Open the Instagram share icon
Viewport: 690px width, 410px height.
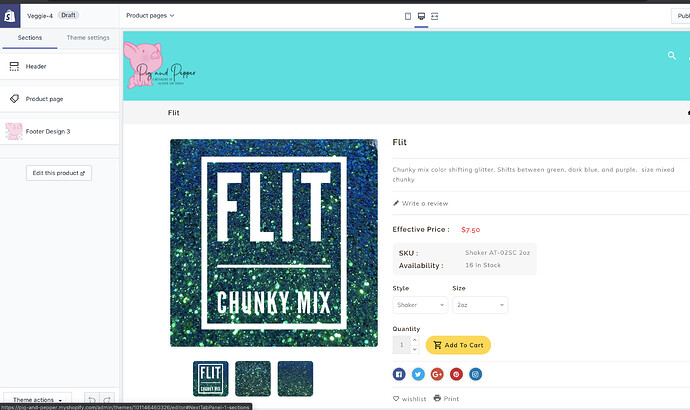tap(475, 374)
